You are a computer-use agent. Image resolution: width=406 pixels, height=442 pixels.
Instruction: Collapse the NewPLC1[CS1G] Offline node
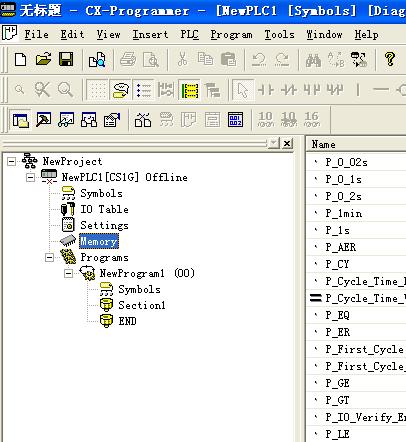[30, 178]
